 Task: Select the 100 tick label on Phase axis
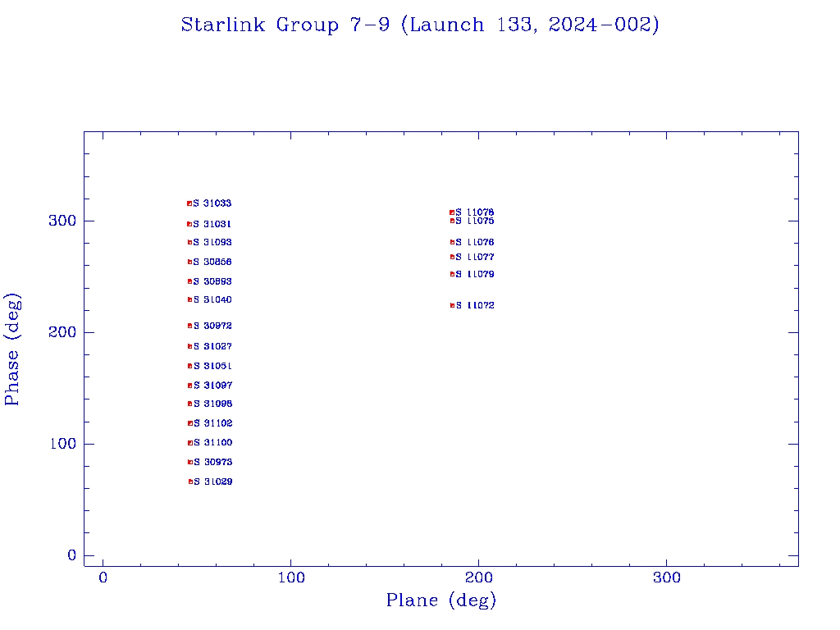(62, 444)
